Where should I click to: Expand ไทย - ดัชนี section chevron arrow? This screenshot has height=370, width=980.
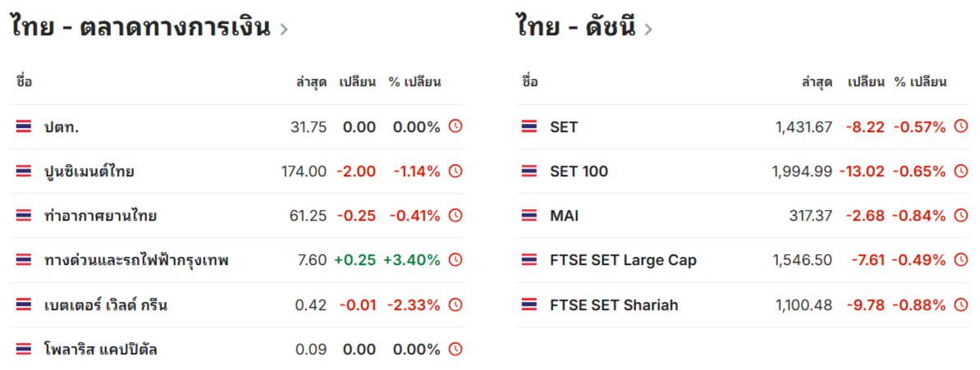point(648,30)
